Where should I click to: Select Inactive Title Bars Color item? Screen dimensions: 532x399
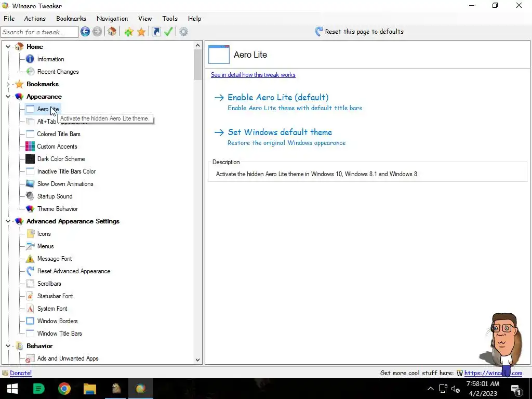click(66, 171)
